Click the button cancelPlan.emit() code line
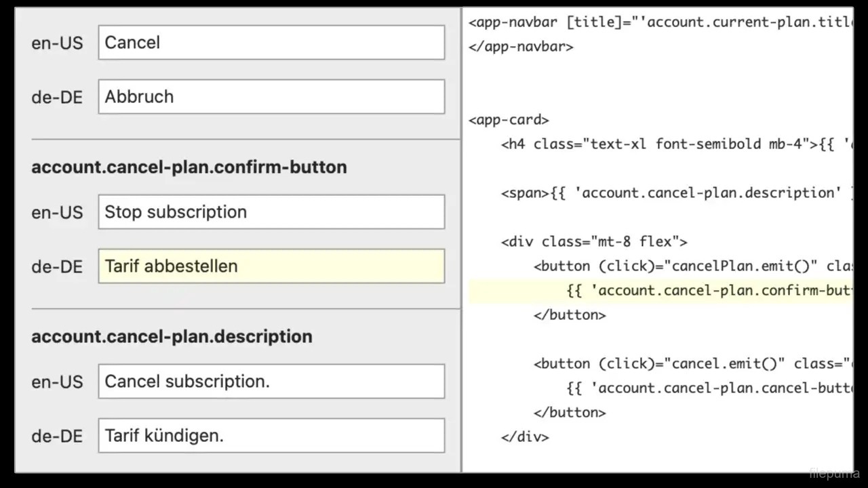 tap(692, 266)
